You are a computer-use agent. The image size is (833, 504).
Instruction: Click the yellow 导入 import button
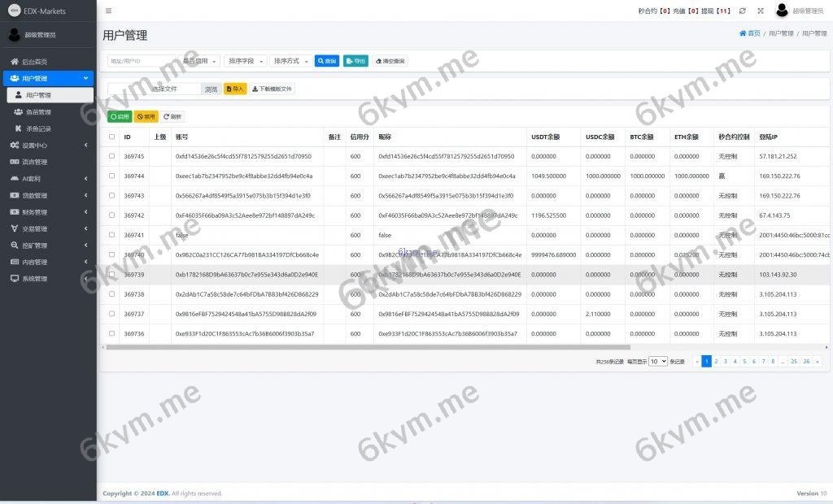(235, 89)
